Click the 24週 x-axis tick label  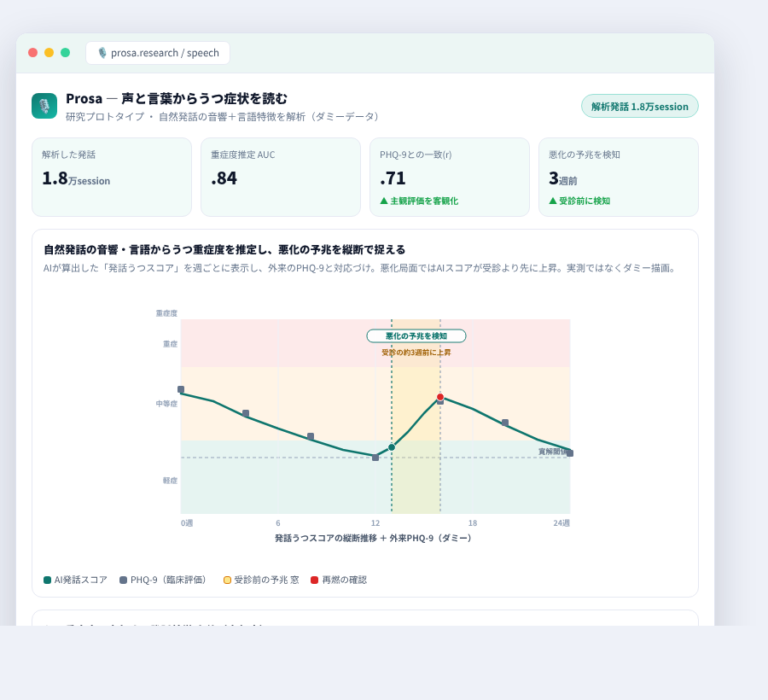(561, 523)
